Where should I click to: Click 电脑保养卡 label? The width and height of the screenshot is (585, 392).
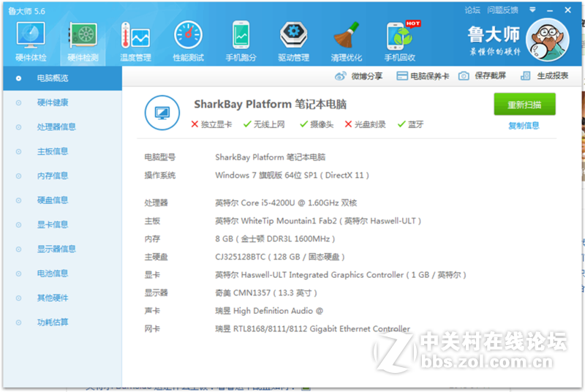click(x=430, y=76)
